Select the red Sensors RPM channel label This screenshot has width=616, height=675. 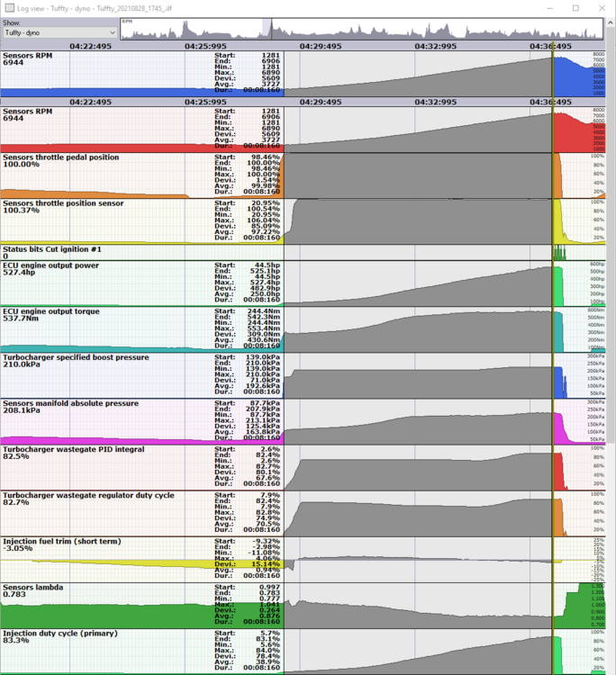point(28,112)
